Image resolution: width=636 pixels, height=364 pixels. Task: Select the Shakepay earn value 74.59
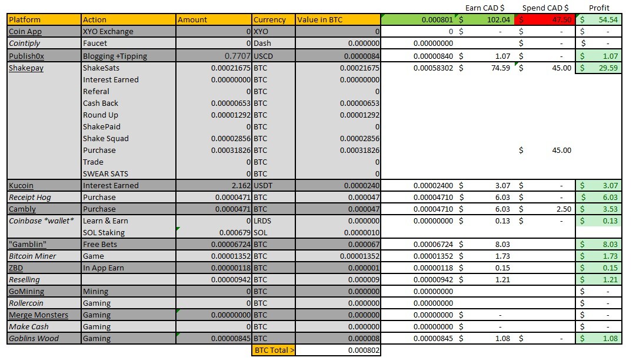click(x=484, y=68)
